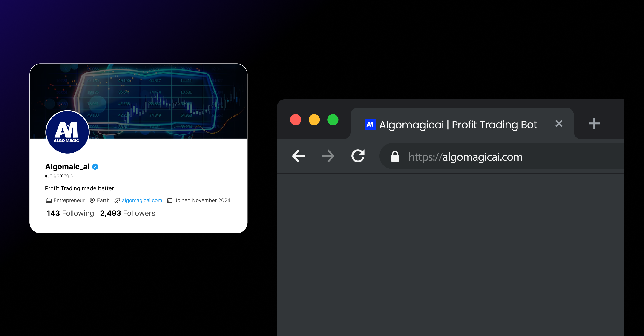Open the algomagicai.com profile link
Screen dimensions: 644x336
(x=142, y=200)
